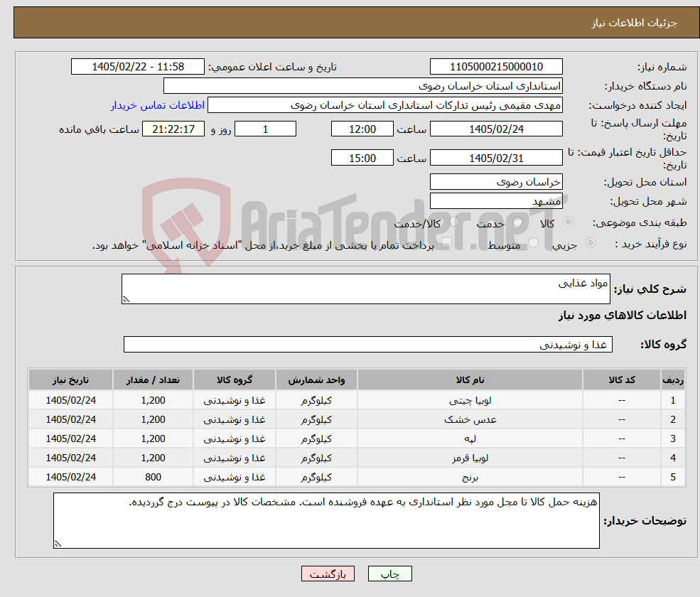Viewport: 700px width, 597px height.
Task: Click the نام کالا column header
Action: click(x=470, y=380)
